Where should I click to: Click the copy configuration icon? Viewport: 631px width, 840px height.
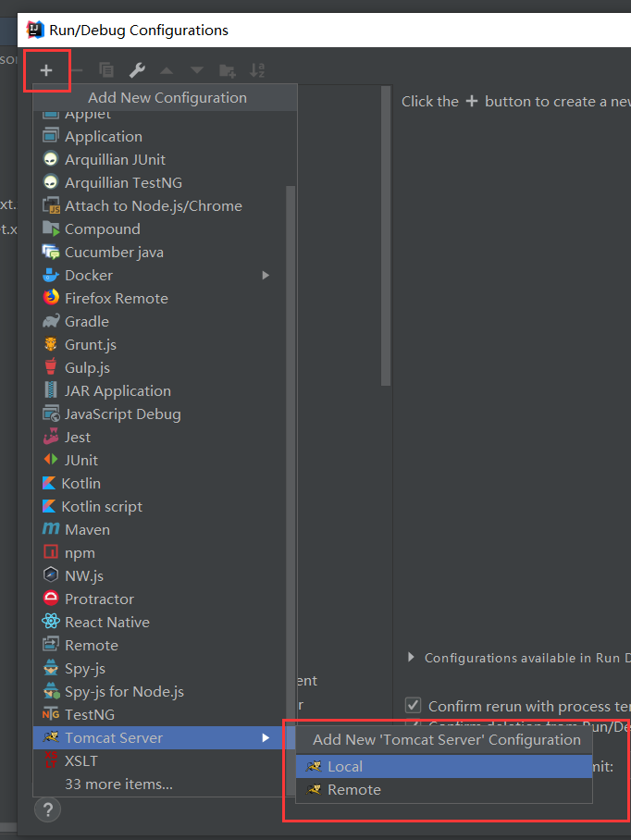[106, 70]
